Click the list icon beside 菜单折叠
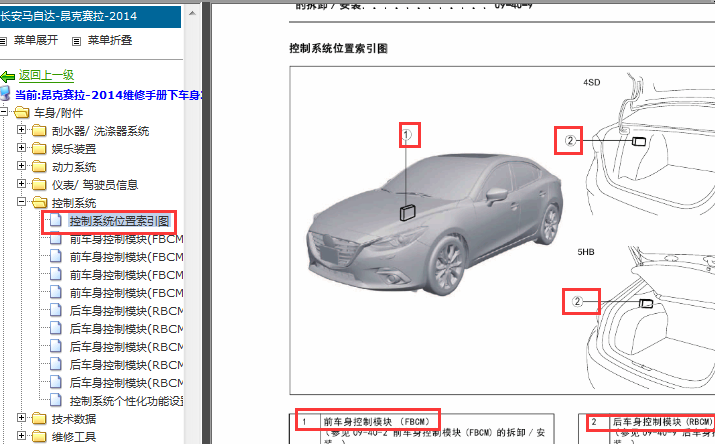This screenshot has height=444, width=715. click(x=76, y=41)
